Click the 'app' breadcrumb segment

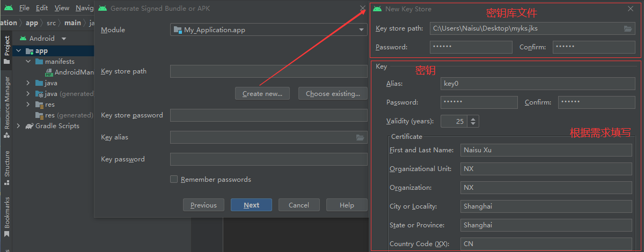pyautogui.click(x=32, y=23)
